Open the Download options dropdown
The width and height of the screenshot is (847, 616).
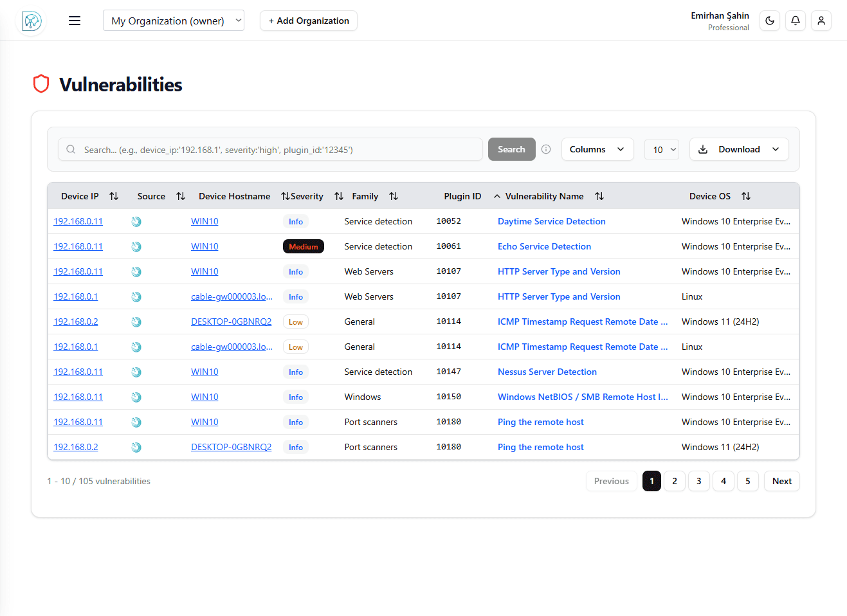click(x=738, y=149)
